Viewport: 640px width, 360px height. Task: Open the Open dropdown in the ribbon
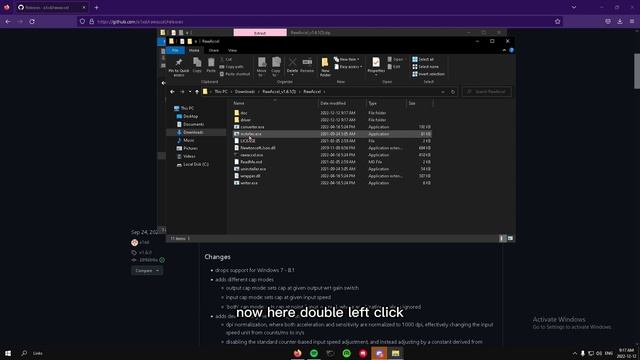pyautogui.click(x=395, y=59)
